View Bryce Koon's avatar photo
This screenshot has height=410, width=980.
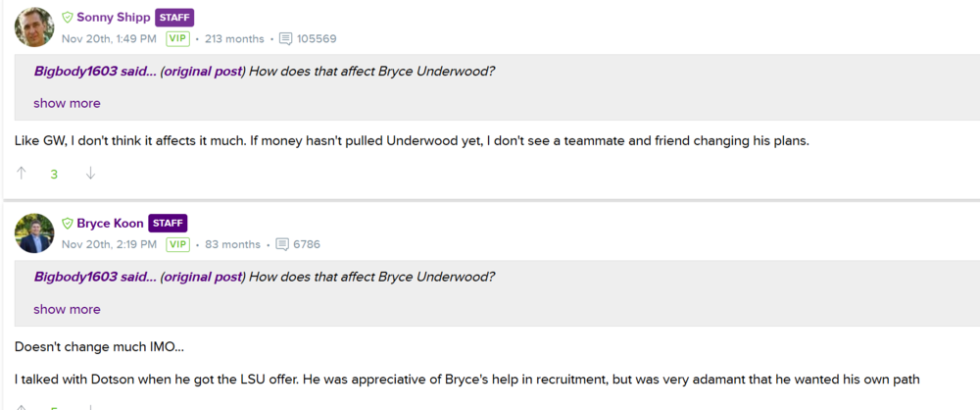click(x=34, y=233)
